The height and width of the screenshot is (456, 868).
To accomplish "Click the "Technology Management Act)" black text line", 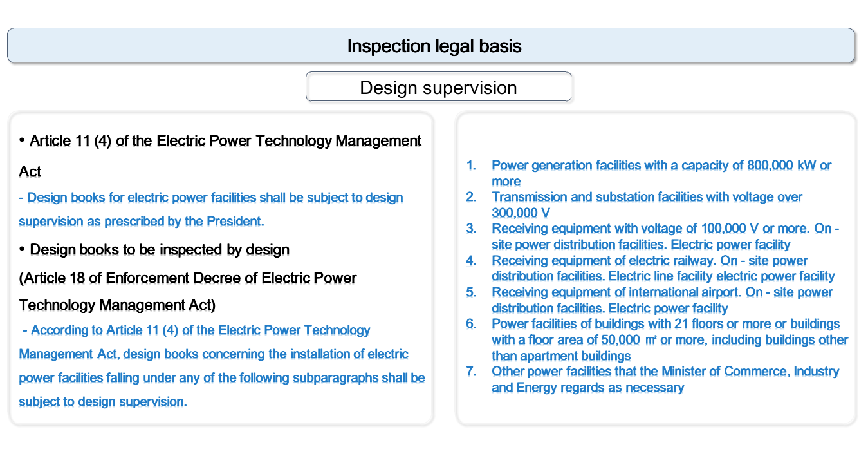I will [x=117, y=305].
